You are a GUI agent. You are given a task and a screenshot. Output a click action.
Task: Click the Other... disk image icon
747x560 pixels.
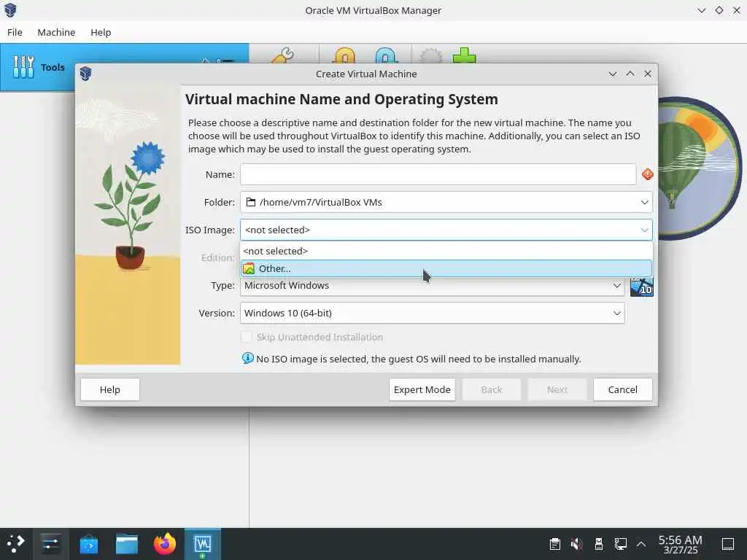[x=249, y=269]
